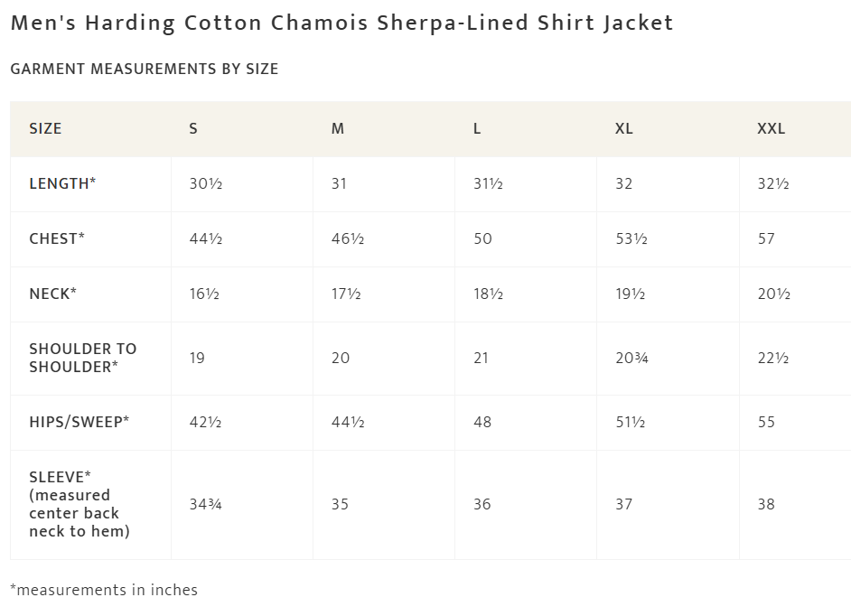Click the Garment Measurements By Size subheading
Image resolution: width=851 pixels, height=616 pixels.
click(x=145, y=69)
